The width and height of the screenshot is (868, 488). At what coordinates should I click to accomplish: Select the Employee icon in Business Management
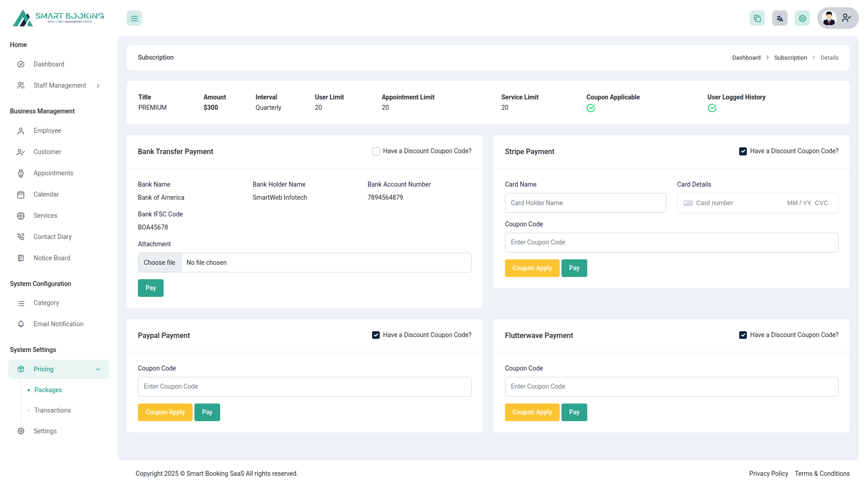pos(21,131)
